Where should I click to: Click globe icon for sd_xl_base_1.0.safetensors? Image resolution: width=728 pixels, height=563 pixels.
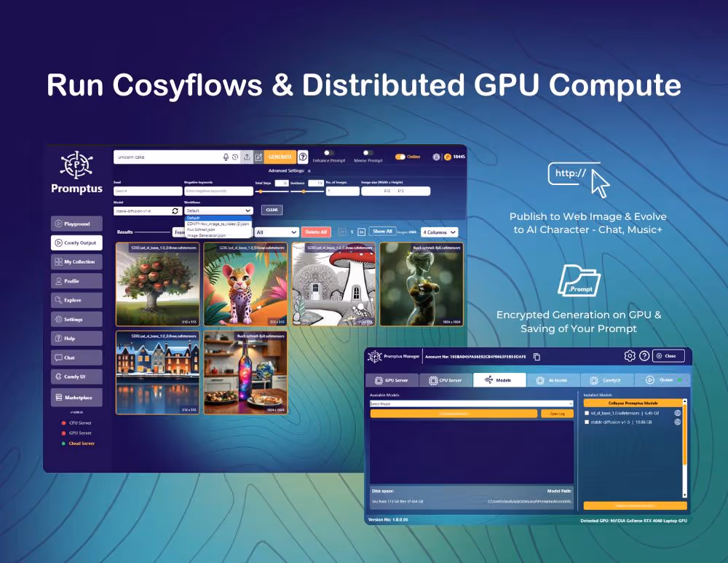click(677, 413)
